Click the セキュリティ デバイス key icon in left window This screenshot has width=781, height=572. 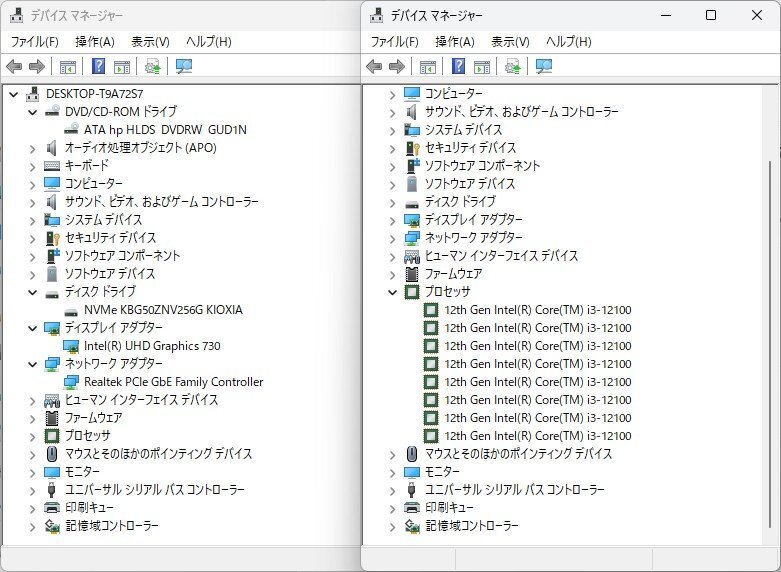tap(52, 238)
